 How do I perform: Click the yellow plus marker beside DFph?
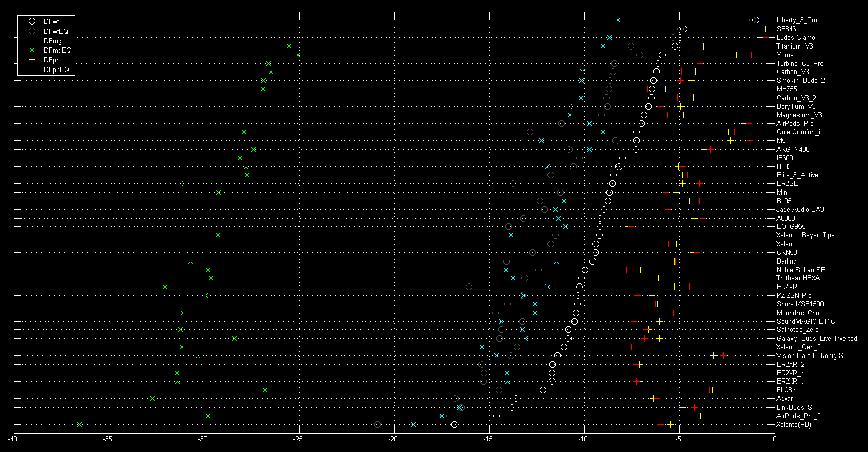click(x=32, y=60)
